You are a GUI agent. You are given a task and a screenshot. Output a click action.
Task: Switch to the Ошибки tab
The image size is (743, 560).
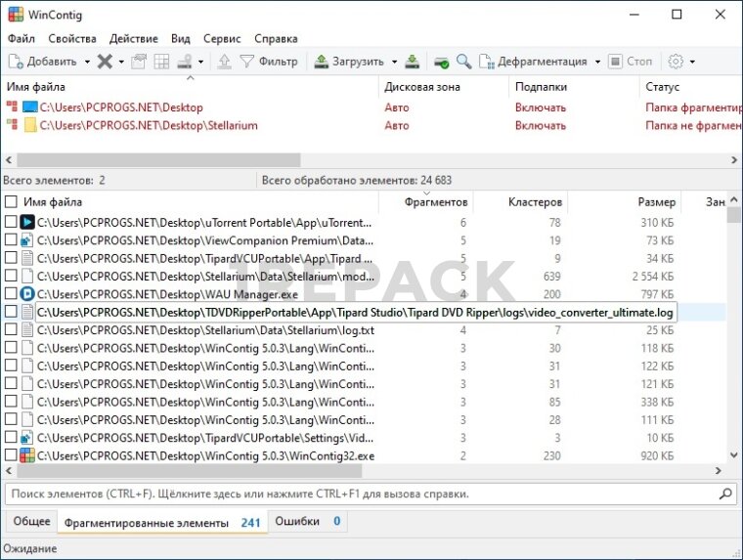(x=297, y=522)
